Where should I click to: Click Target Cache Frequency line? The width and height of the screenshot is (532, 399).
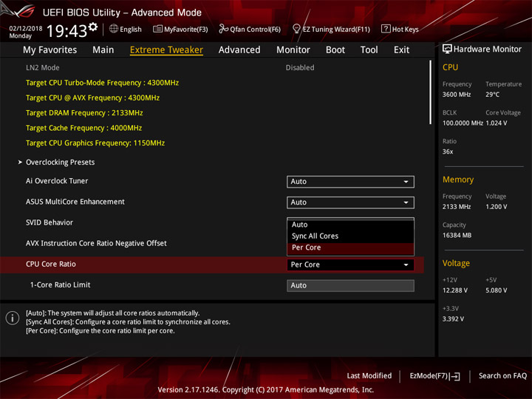[x=83, y=128]
